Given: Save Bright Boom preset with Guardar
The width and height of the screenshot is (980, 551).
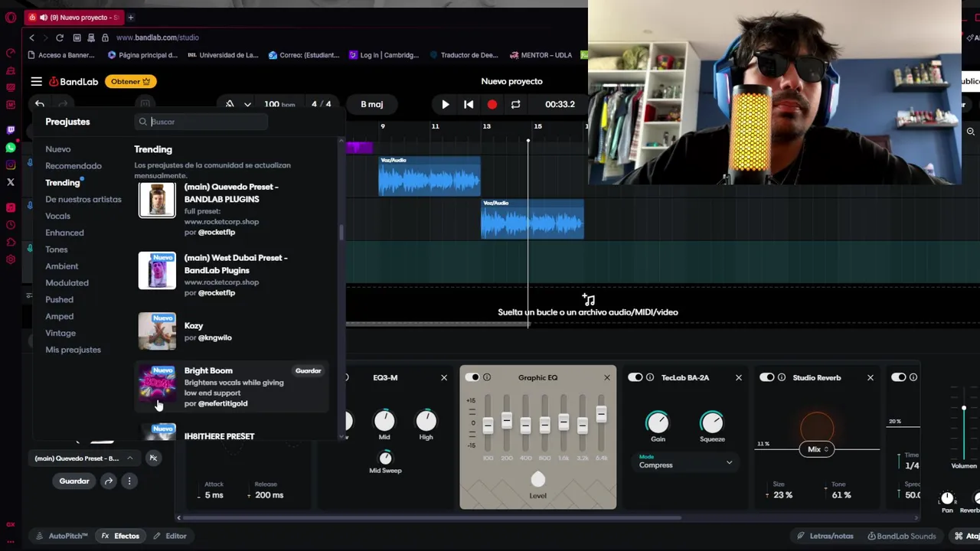Looking at the screenshot, I should tap(309, 371).
